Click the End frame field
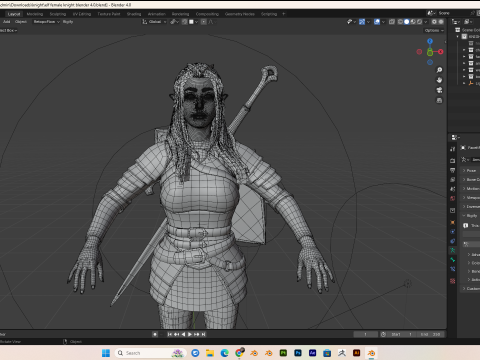The image size is (480, 360). pos(431,334)
